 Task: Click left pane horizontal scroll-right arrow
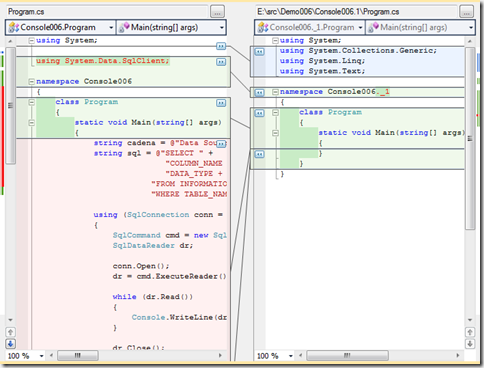(220, 356)
